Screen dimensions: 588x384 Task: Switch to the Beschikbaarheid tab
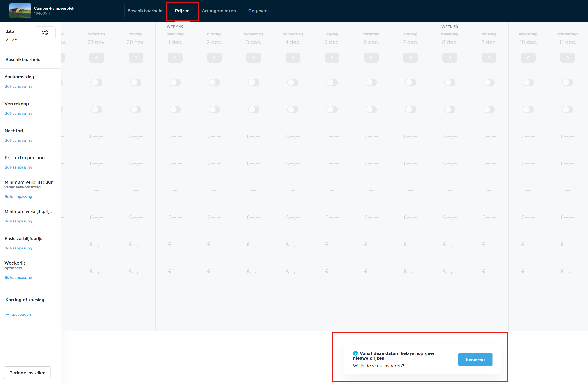point(145,11)
